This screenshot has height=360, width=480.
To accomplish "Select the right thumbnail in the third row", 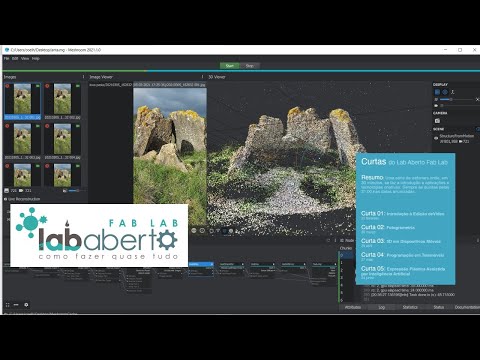I will coord(62,175).
